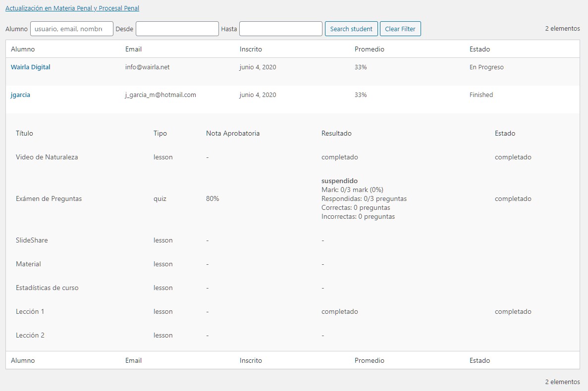Select the Exámen de Preguntas quiz row
This screenshot has width=588, height=391.
292,198
